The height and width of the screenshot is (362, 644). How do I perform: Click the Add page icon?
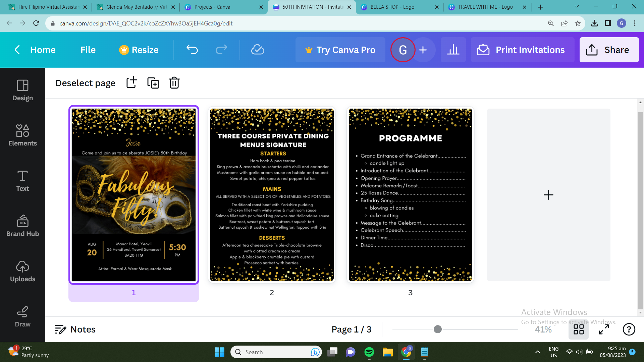click(x=132, y=82)
